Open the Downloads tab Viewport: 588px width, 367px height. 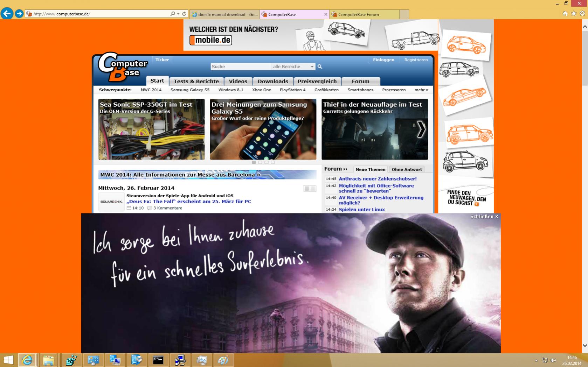273,81
